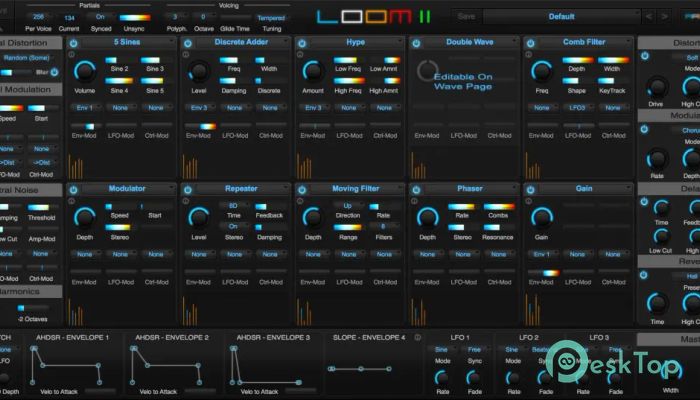This screenshot has height=400, width=700.
Task: Open info icon beside Slope Envelope 4
Action: [x=418, y=338]
